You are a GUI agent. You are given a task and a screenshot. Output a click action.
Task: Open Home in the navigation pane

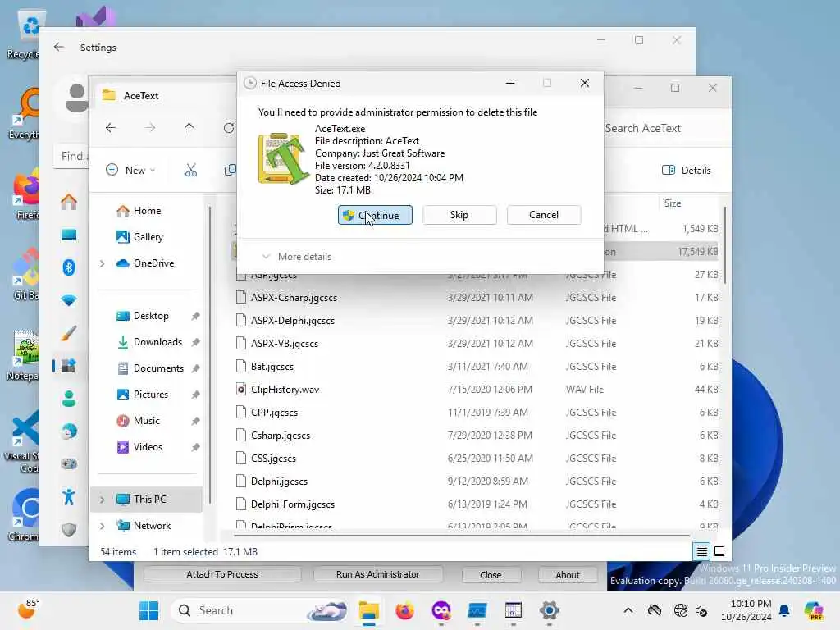[139, 211]
